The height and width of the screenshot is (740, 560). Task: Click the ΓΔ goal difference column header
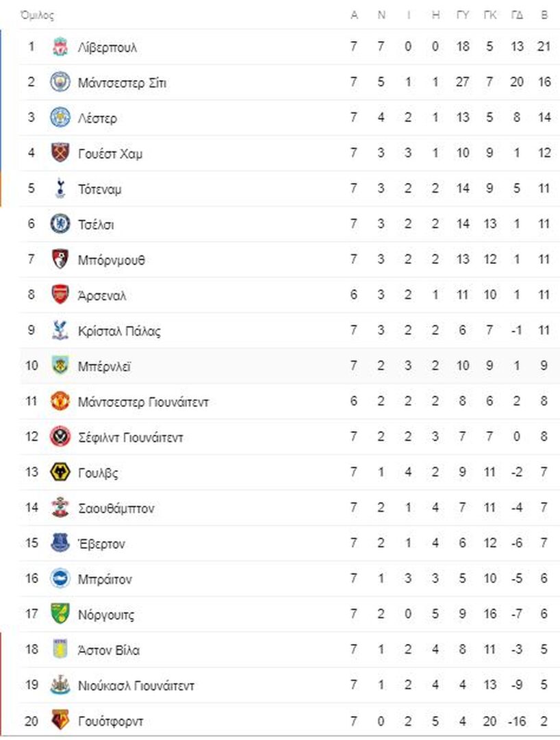coord(517,15)
